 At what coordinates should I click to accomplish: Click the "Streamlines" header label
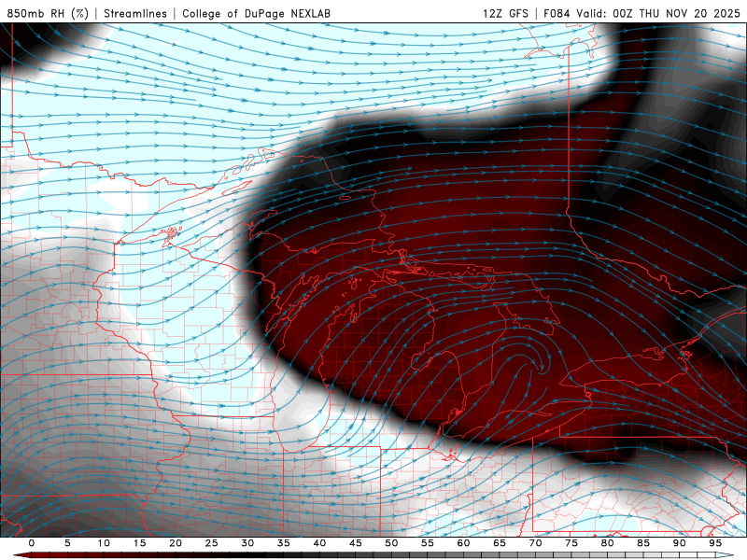(x=135, y=13)
